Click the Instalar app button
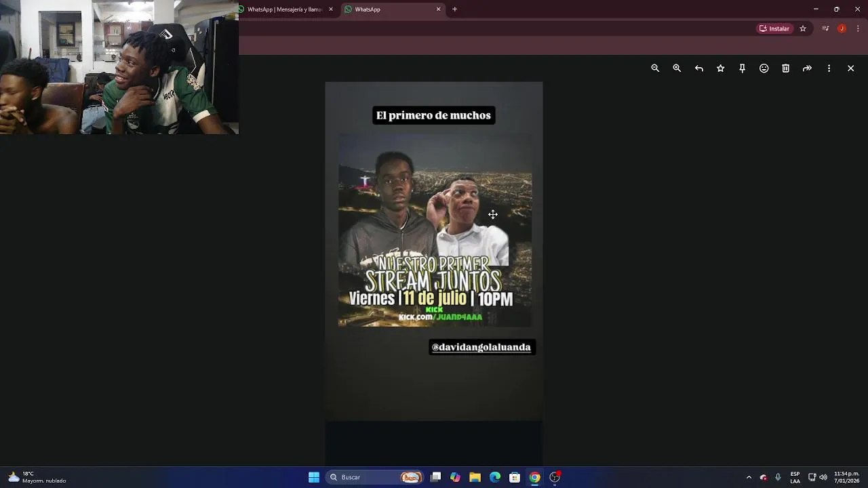 pos(774,28)
